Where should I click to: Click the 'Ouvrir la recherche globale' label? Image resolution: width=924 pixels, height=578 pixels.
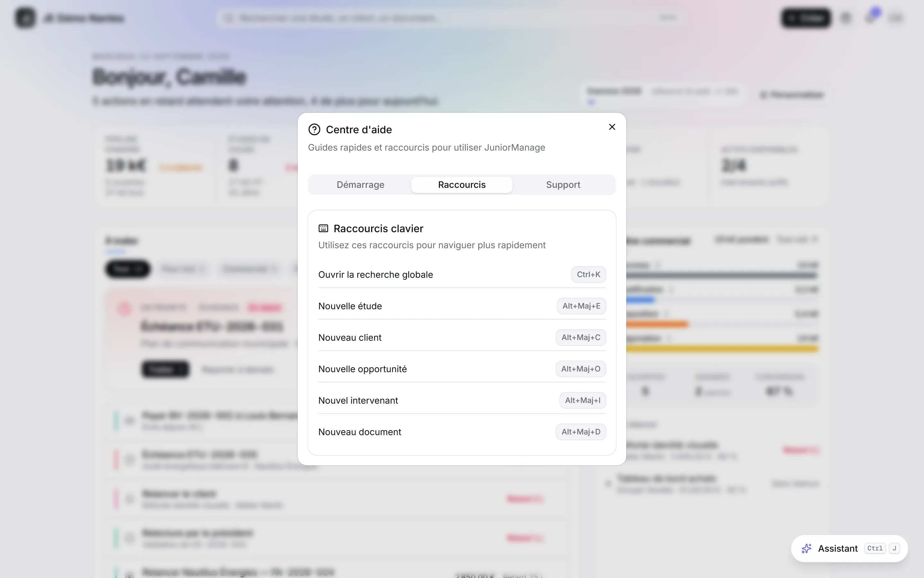(375, 275)
